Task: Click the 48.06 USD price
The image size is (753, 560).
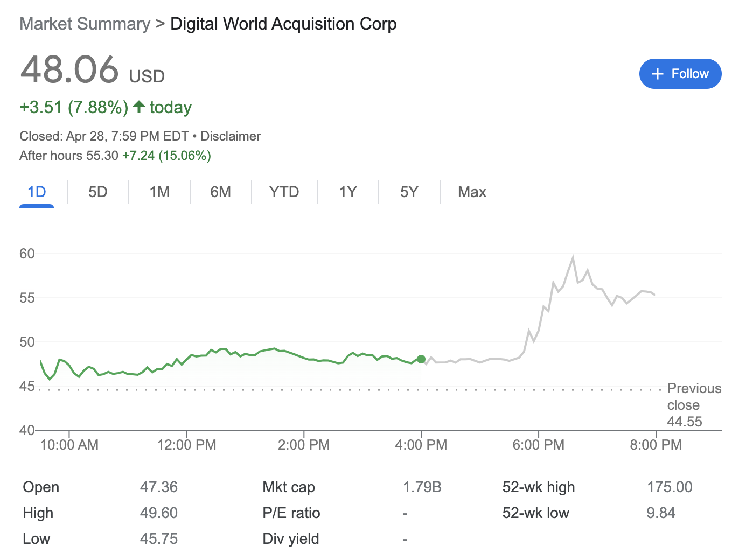Action: click(70, 70)
